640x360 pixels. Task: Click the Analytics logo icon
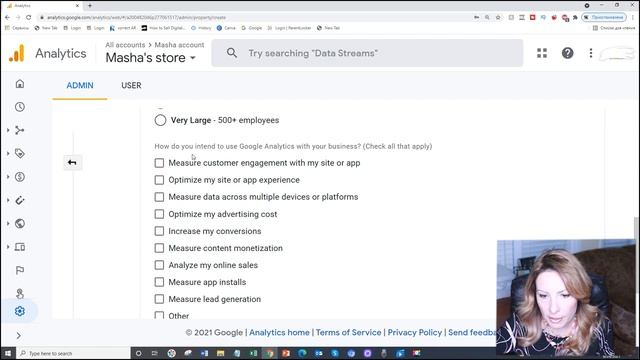point(17,53)
